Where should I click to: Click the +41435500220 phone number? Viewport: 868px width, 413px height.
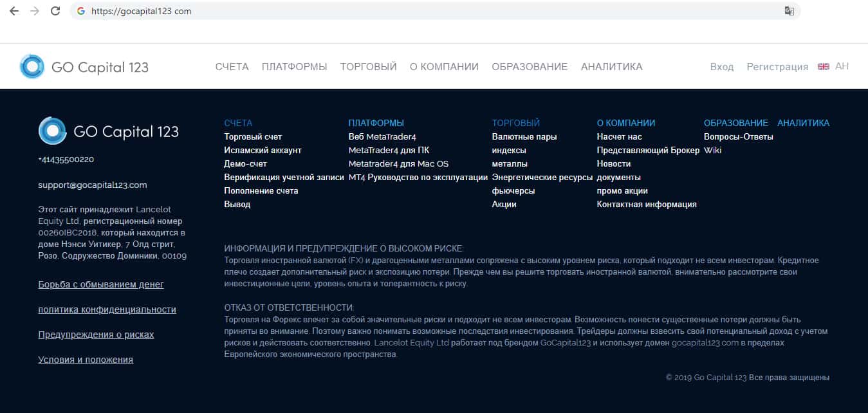[66, 159]
